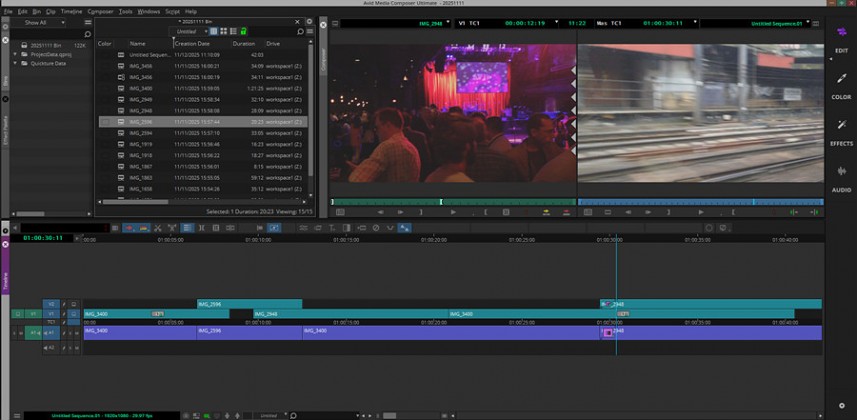Open the Untitled bin view dropdown
The height and width of the screenshot is (420, 857).
pyautogui.click(x=190, y=31)
